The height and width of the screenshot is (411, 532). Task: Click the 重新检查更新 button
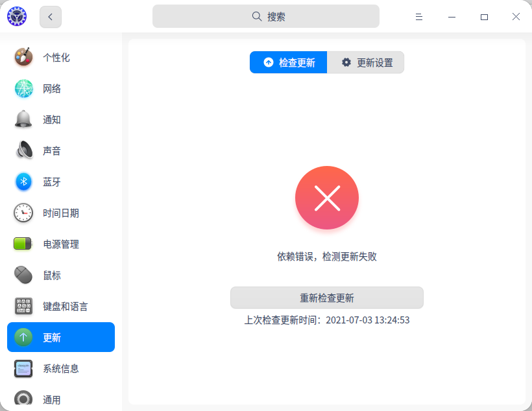pyautogui.click(x=327, y=298)
